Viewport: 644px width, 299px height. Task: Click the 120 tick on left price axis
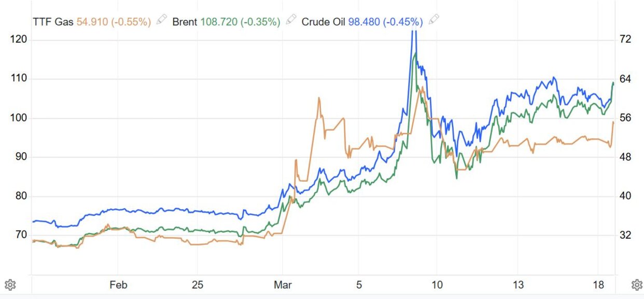[19, 40]
